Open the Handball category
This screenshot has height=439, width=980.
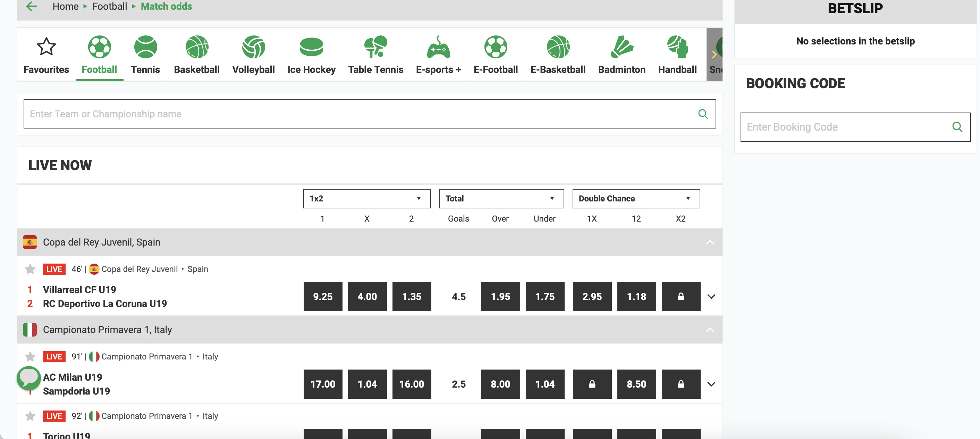[677, 55]
